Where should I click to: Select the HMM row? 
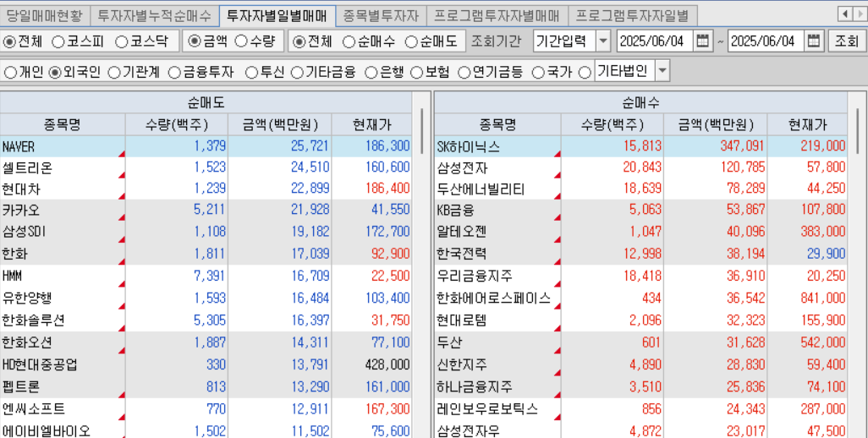206,276
